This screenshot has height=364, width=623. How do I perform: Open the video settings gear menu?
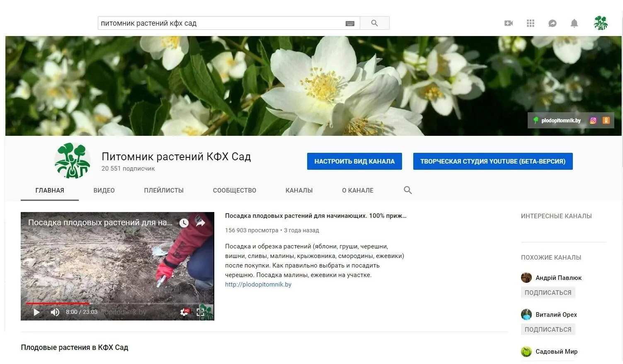click(184, 312)
